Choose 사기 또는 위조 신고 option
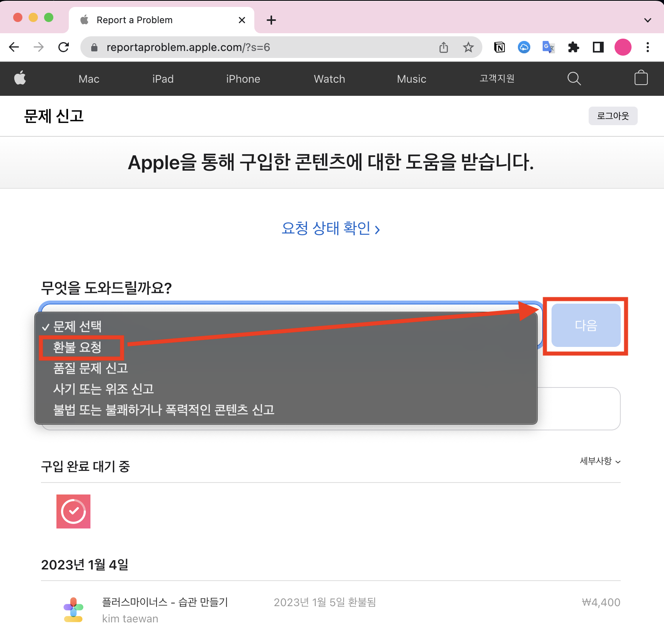The height and width of the screenshot is (644, 664). tap(286, 389)
